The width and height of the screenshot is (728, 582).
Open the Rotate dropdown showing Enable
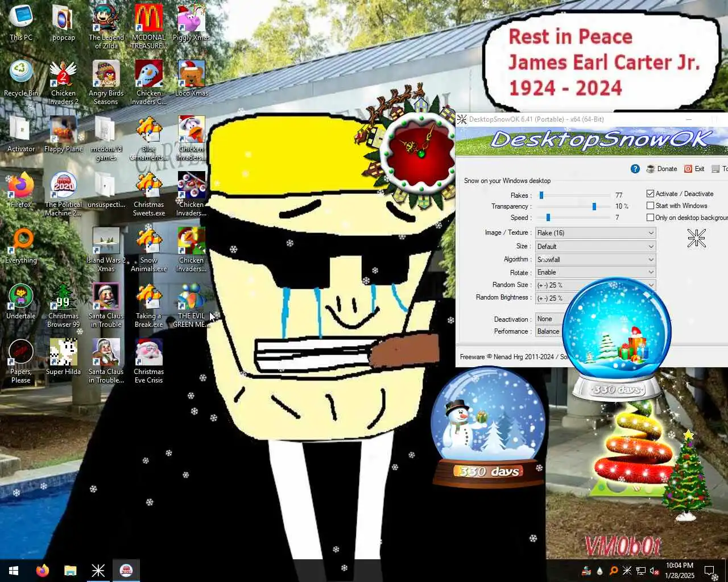coord(595,272)
